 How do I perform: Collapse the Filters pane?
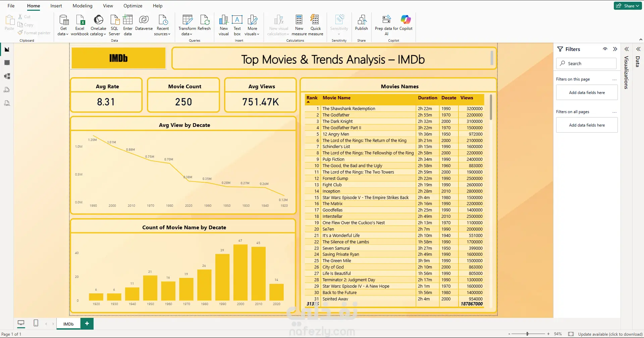(615, 49)
